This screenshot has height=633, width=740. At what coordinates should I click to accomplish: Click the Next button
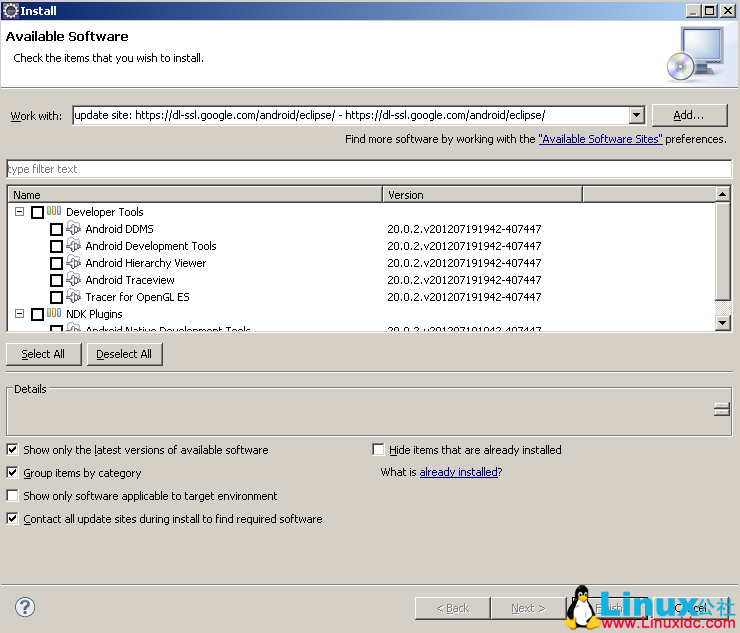pos(528,608)
